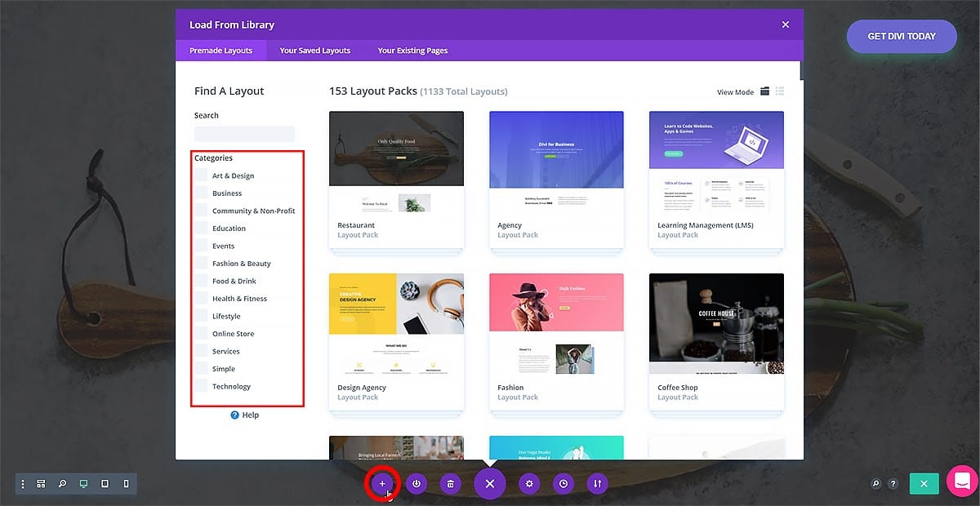The height and width of the screenshot is (506, 980).
Task: Click the zoom magnifier in view toolbar
Action: [62, 484]
